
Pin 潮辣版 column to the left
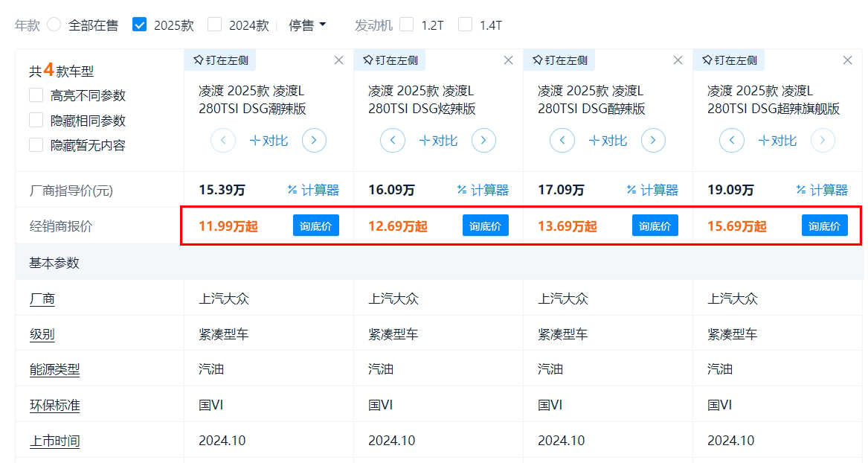coord(220,60)
